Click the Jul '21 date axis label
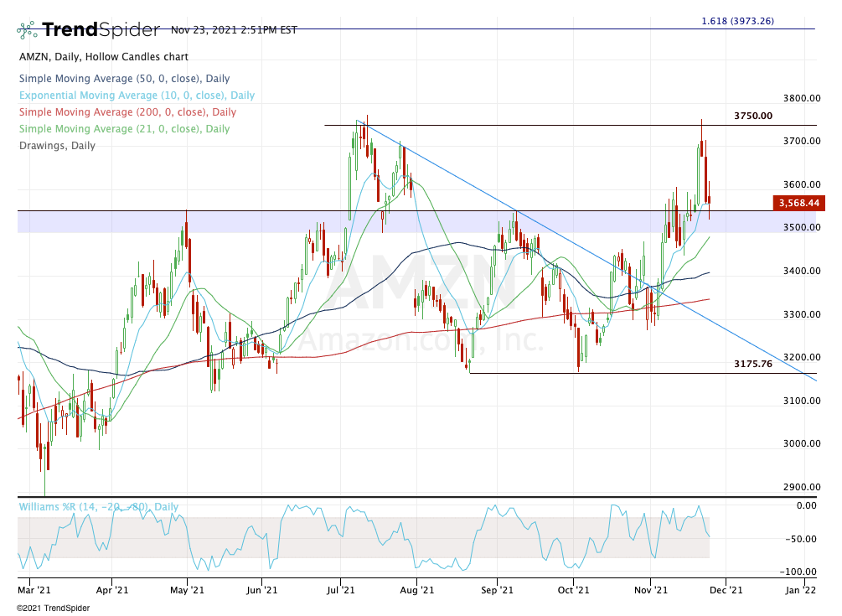Image resolution: width=842 pixels, height=616 pixels. (340, 590)
